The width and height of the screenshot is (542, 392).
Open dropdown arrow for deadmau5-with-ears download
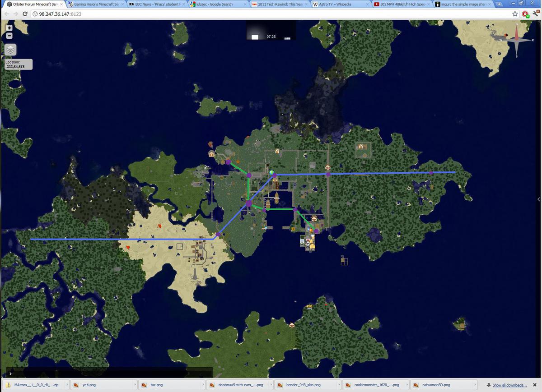coord(270,385)
